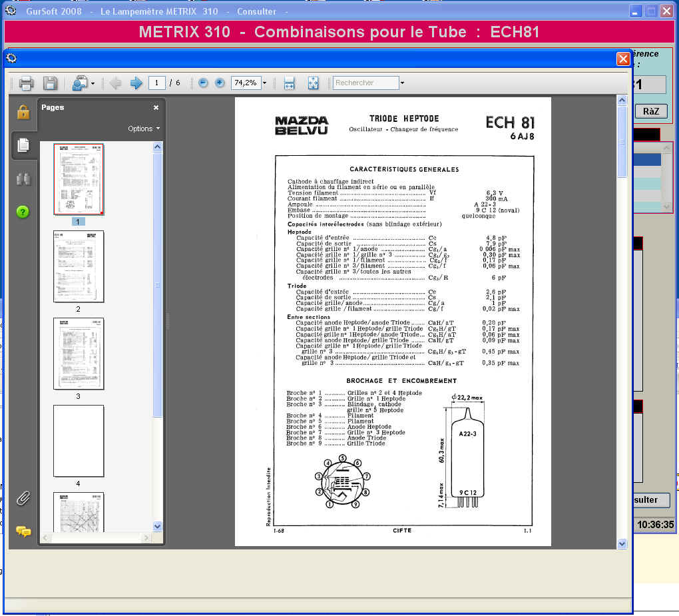Open the dropdown beside the collaborate icon

point(93,83)
